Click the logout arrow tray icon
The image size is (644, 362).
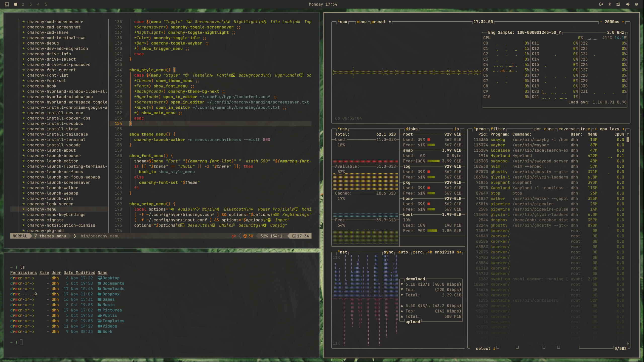pos(601,4)
